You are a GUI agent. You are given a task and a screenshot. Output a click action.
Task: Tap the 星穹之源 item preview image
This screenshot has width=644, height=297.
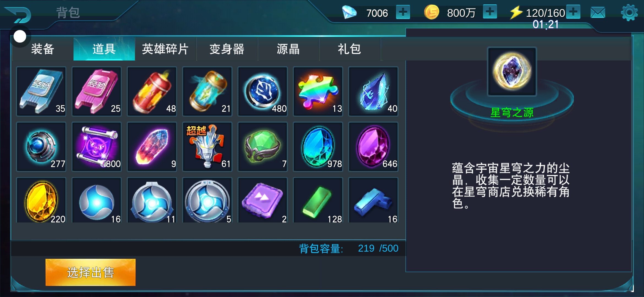[512, 71]
